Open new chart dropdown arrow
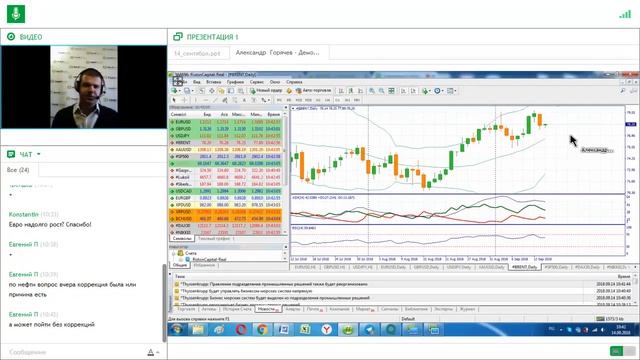 179,91
